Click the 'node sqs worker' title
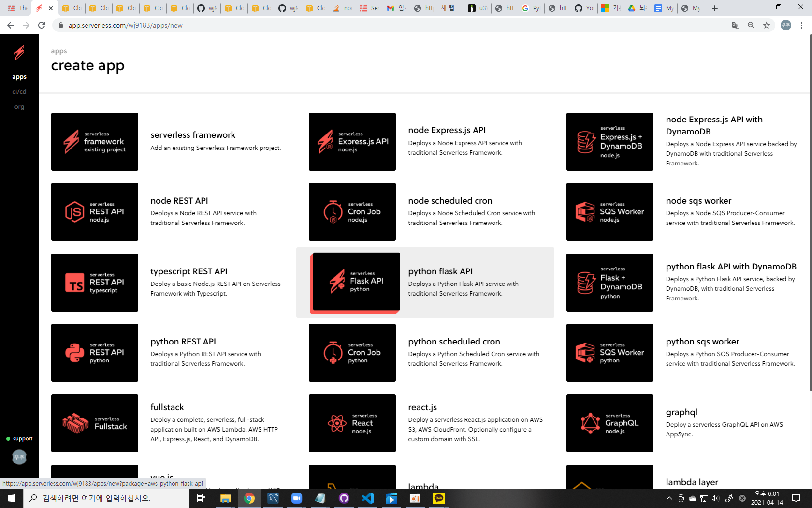This screenshot has width=812, height=508. [699, 201]
